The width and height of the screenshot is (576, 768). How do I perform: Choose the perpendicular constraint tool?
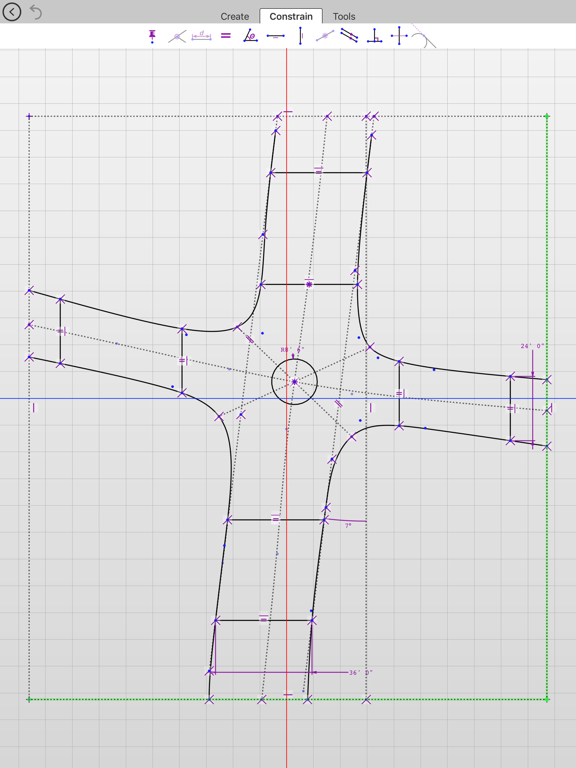[375, 36]
